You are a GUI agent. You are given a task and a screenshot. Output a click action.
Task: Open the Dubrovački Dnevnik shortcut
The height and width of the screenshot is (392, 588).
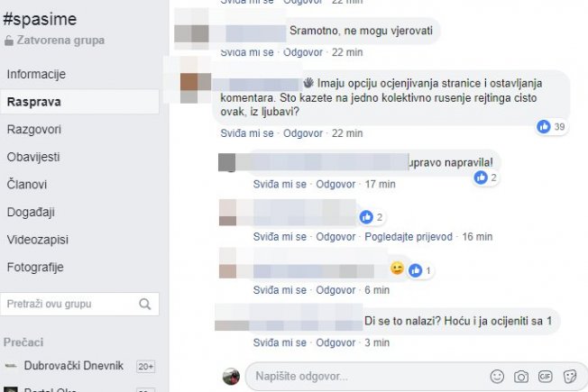[x=74, y=365]
